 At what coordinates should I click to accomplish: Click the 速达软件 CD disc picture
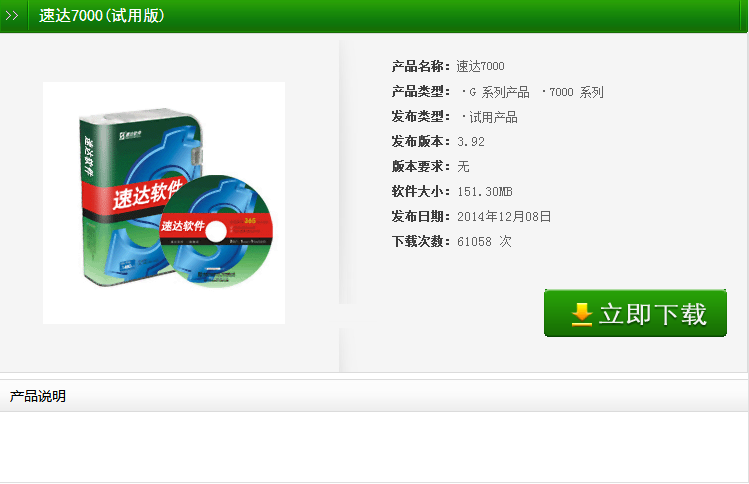point(216,231)
